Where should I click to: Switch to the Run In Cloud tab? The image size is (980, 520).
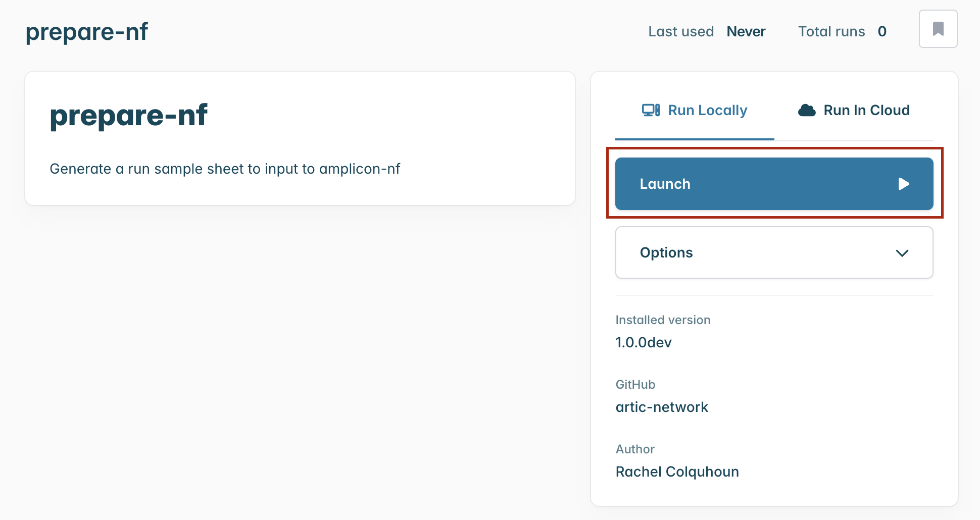[854, 110]
